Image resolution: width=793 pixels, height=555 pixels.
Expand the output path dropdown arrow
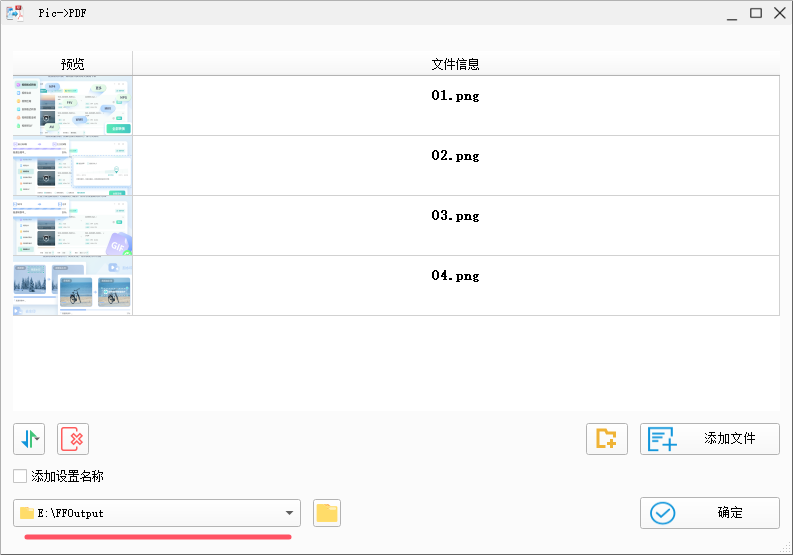click(289, 514)
